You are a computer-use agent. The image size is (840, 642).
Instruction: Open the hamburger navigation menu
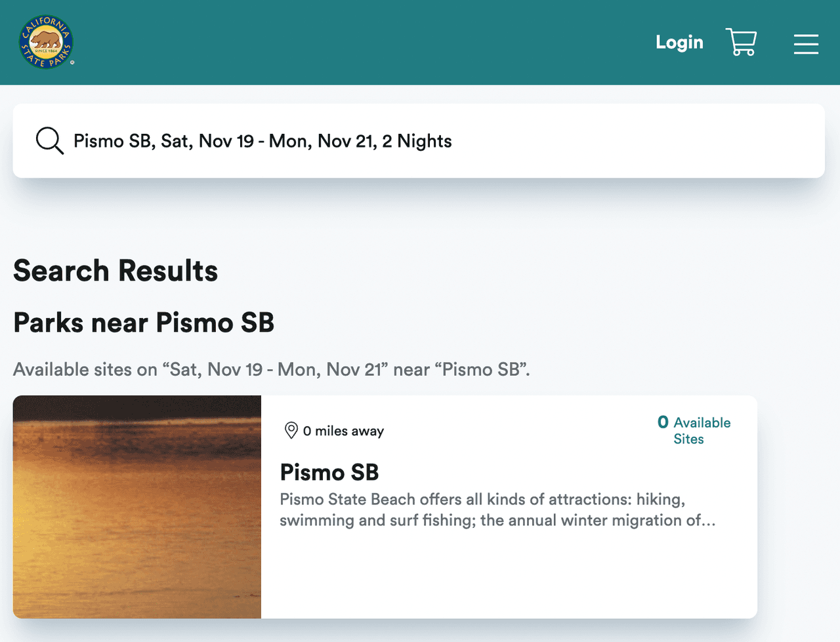coord(805,44)
